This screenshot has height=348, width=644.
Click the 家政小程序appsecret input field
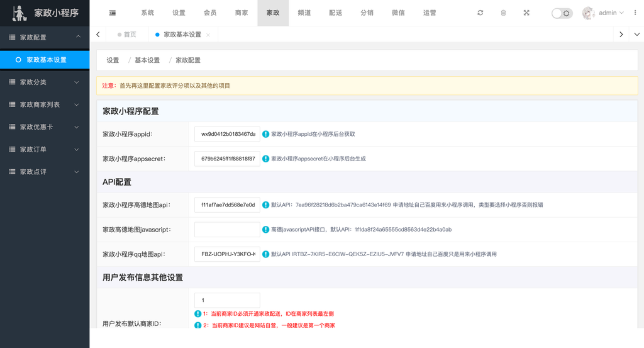click(227, 159)
